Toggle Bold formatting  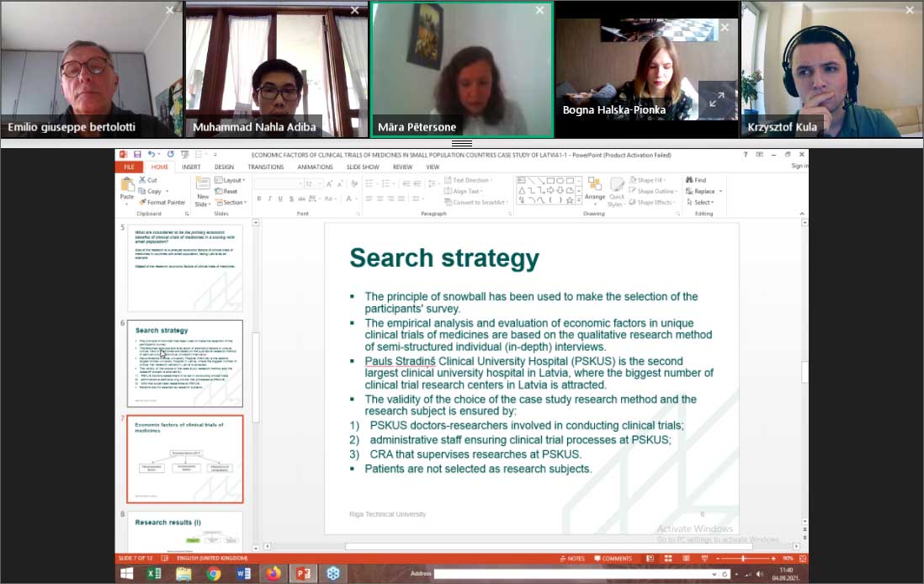(258, 199)
